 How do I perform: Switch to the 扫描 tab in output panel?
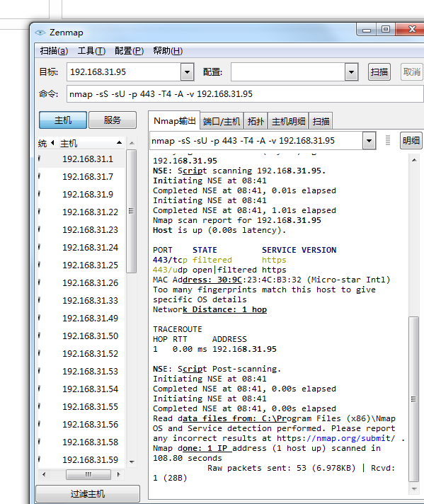[x=321, y=122]
